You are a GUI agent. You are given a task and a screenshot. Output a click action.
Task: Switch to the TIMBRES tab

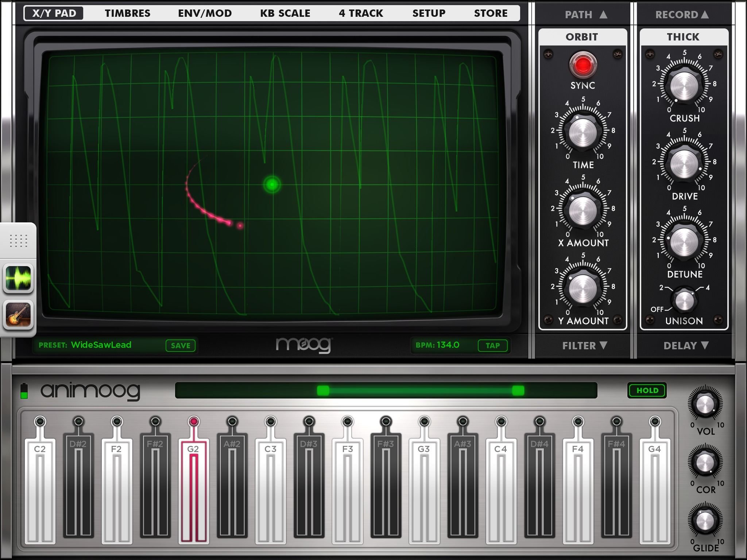pyautogui.click(x=127, y=13)
